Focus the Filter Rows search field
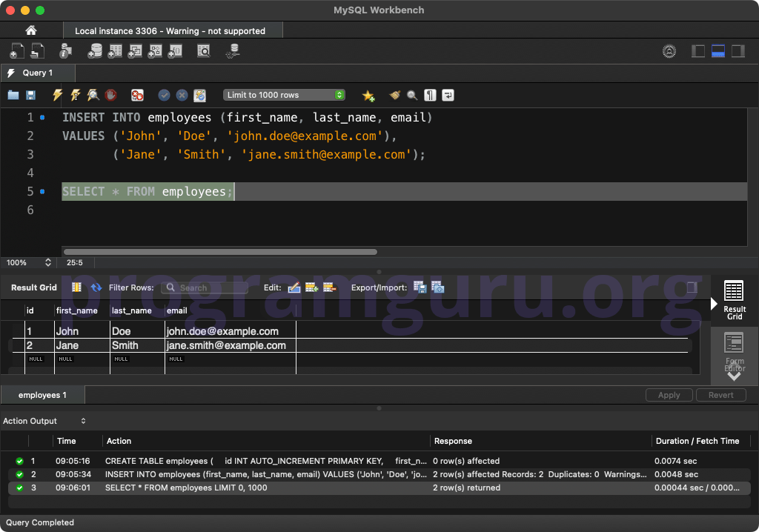 point(205,287)
